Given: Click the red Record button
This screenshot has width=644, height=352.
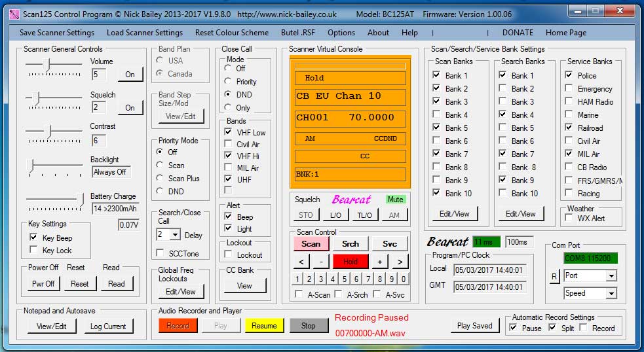Looking at the screenshot, I should point(178,326).
